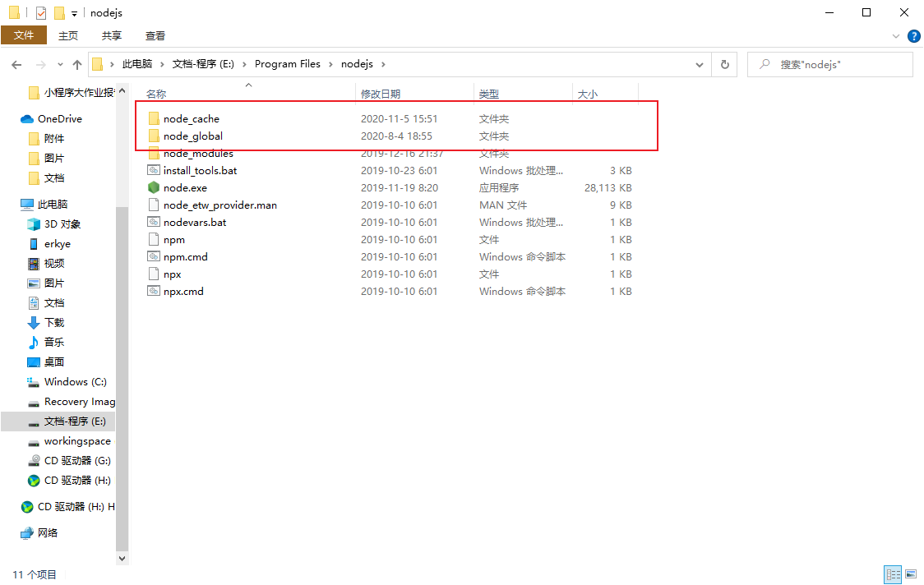The image size is (924, 585).
Task: Click the 音乐 music note icon
Action: [34, 343]
